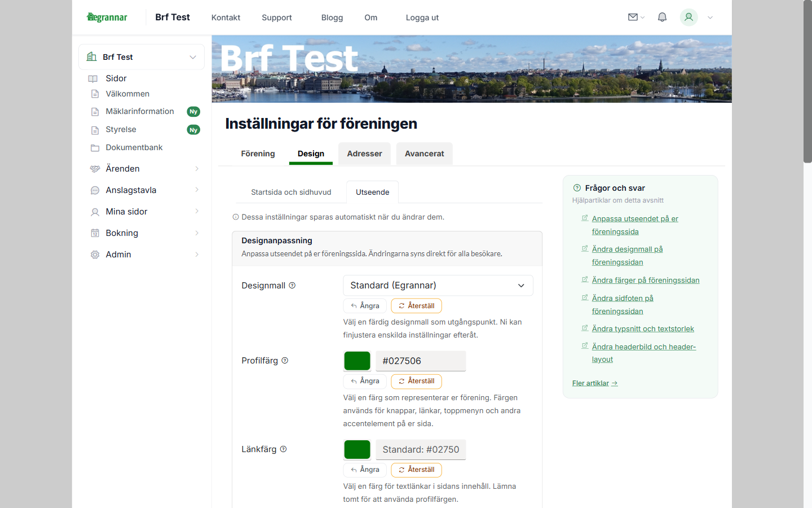
Task: Open the mail envelope icon
Action: point(633,17)
